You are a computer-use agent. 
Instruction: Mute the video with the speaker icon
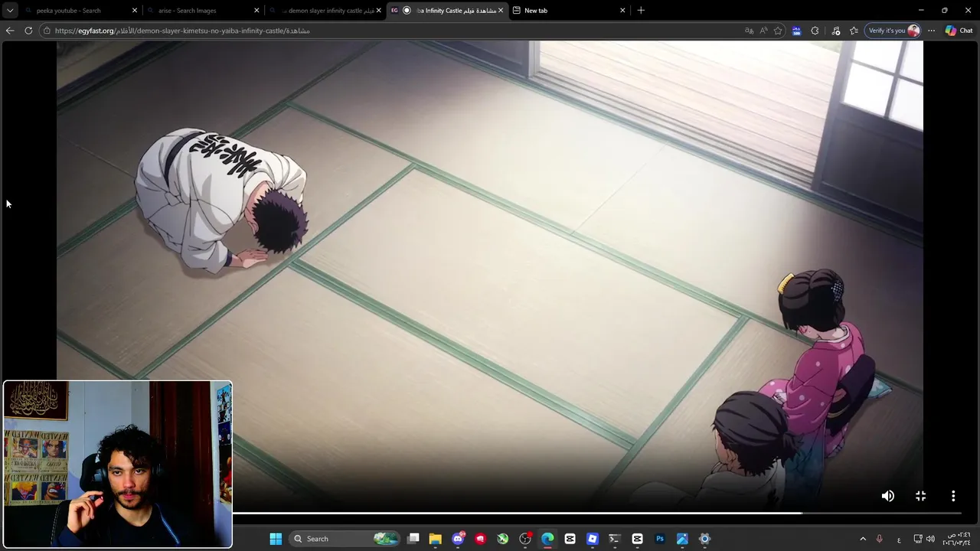pyautogui.click(x=887, y=496)
